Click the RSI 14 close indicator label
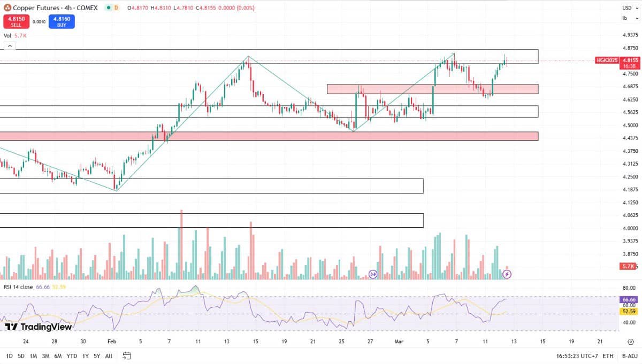This screenshot has width=642, height=364. [x=18, y=287]
